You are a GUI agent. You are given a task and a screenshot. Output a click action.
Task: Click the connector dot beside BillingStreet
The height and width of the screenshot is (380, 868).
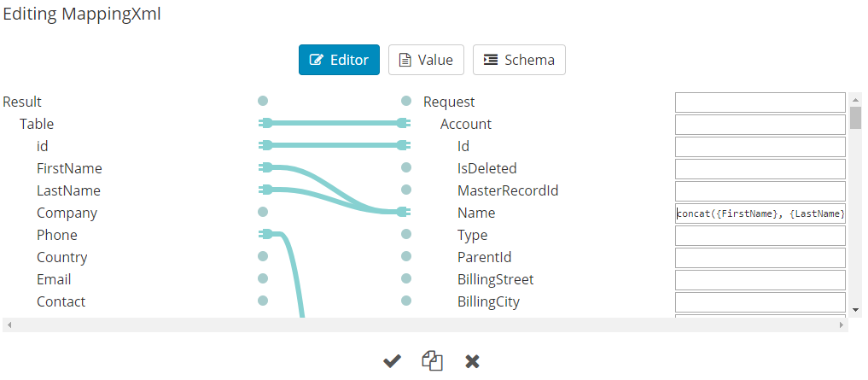point(406,278)
